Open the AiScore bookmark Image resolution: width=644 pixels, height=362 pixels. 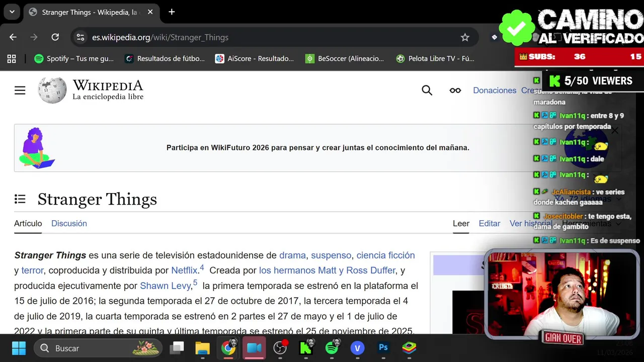(x=254, y=59)
